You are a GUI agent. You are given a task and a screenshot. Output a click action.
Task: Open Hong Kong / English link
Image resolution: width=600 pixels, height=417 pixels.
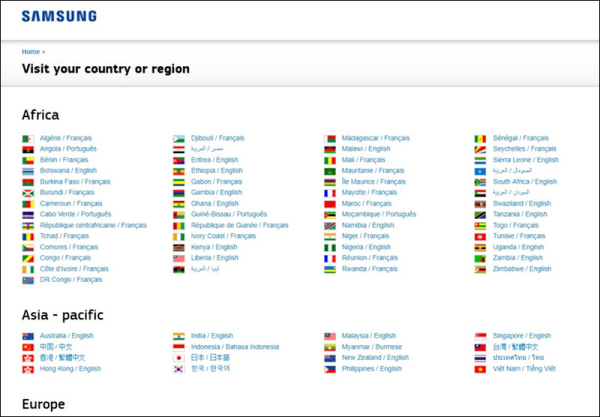point(70,369)
